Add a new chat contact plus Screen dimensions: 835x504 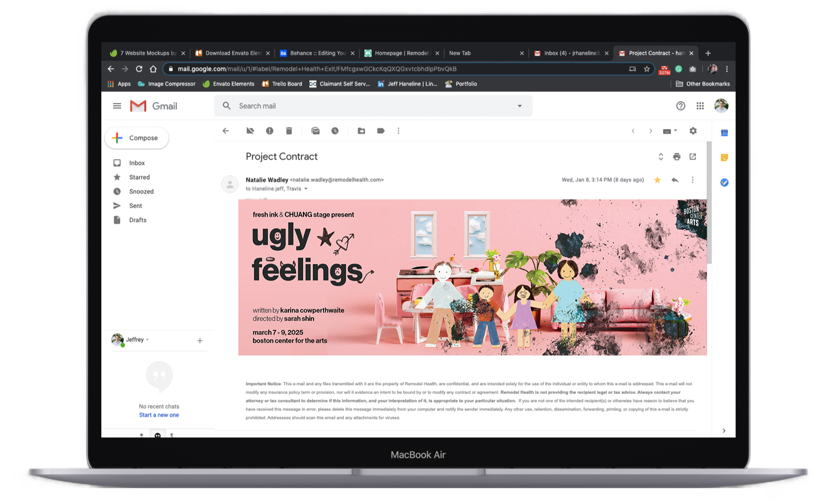(200, 340)
